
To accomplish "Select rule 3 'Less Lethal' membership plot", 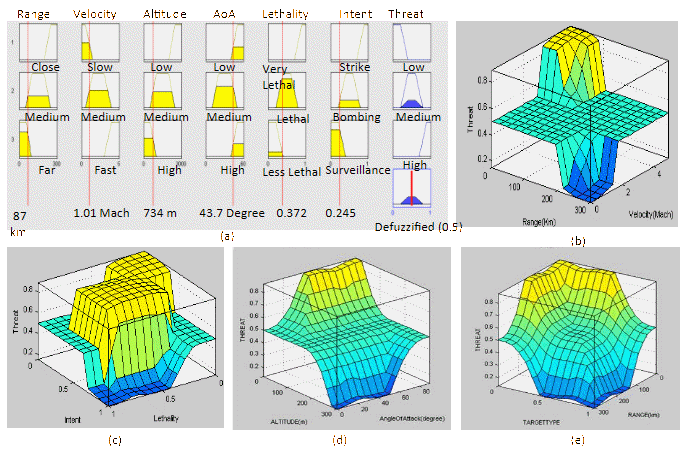I will click(x=287, y=139).
